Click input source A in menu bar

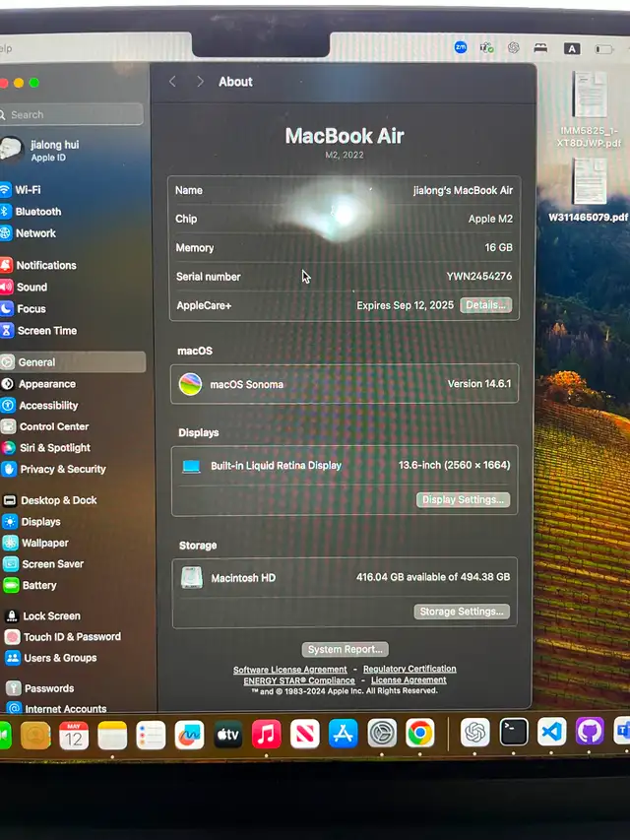point(572,49)
